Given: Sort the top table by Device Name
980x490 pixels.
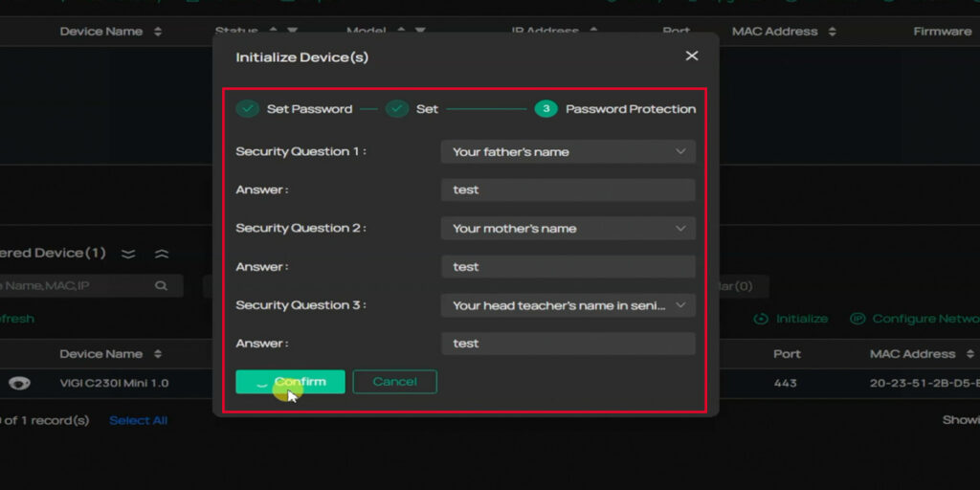Looking at the screenshot, I should point(158,32).
